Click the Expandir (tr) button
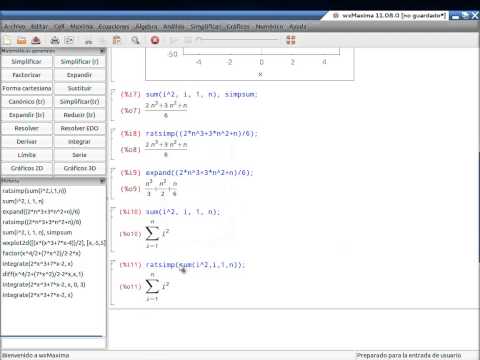480x360 pixels. click(x=27, y=115)
